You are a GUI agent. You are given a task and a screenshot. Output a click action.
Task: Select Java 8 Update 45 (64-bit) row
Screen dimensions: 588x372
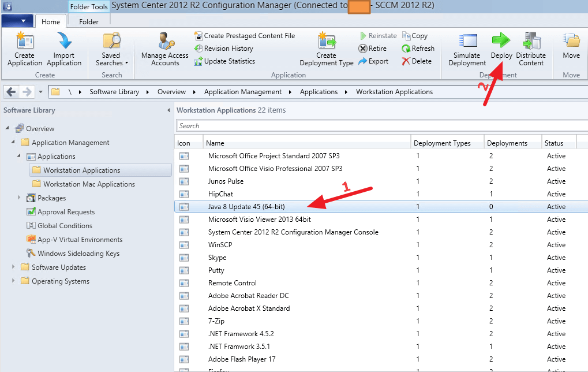[x=381, y=206]
